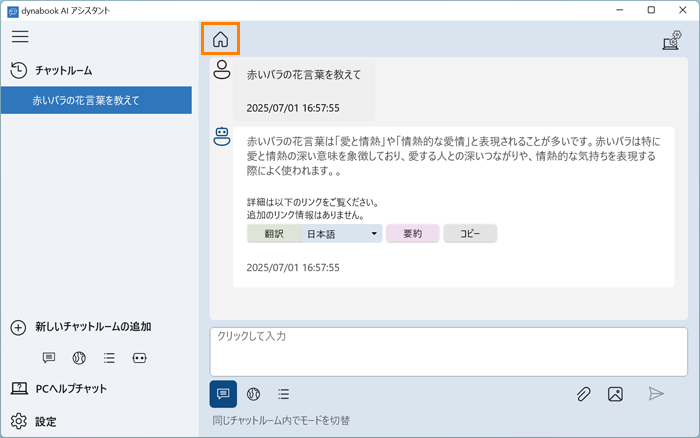Viewport: 700px width, 438px height.
Task: Open the チャットルーム section
Action: 64,71
